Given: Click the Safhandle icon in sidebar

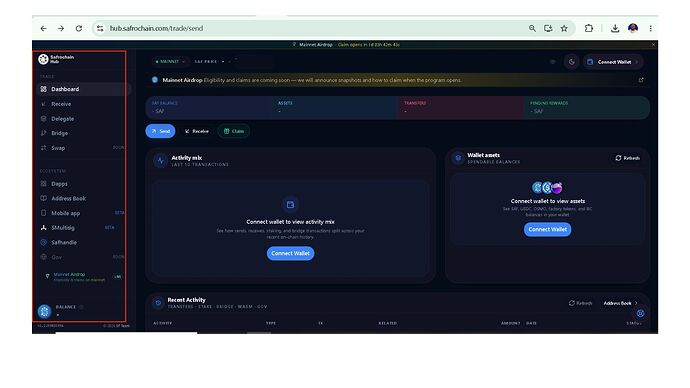Looking at the screenshot, I should (44, 242).
